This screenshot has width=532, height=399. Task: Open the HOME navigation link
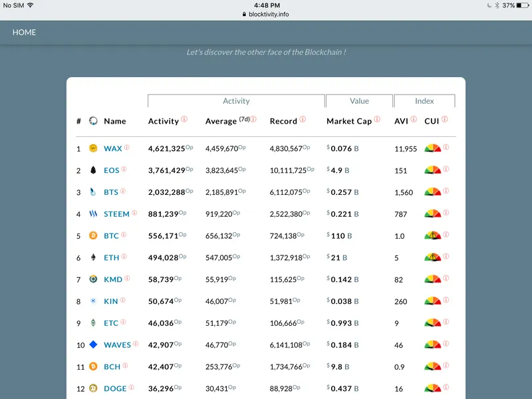click(x=24, y=32)
